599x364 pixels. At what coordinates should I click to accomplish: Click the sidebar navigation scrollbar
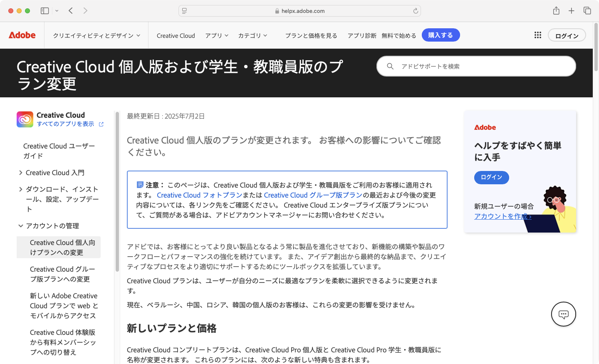(x=117, y=191)
